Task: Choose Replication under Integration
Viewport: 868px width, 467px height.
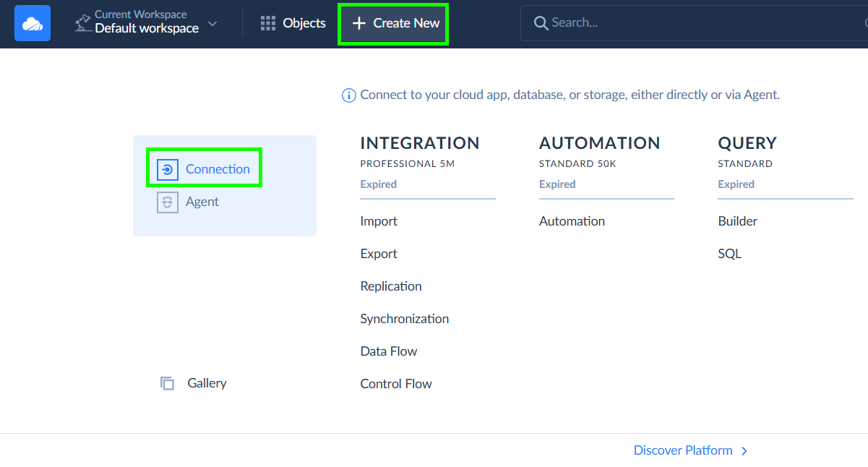Action: point(391,286)
